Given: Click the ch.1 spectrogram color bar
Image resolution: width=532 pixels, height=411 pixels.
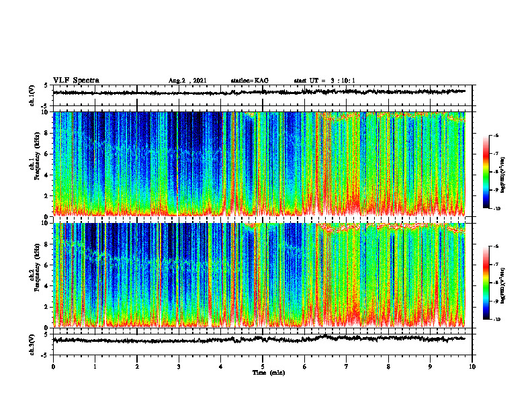Looking at the screenshot, I should pyautogui.click(x=486, y=172).
